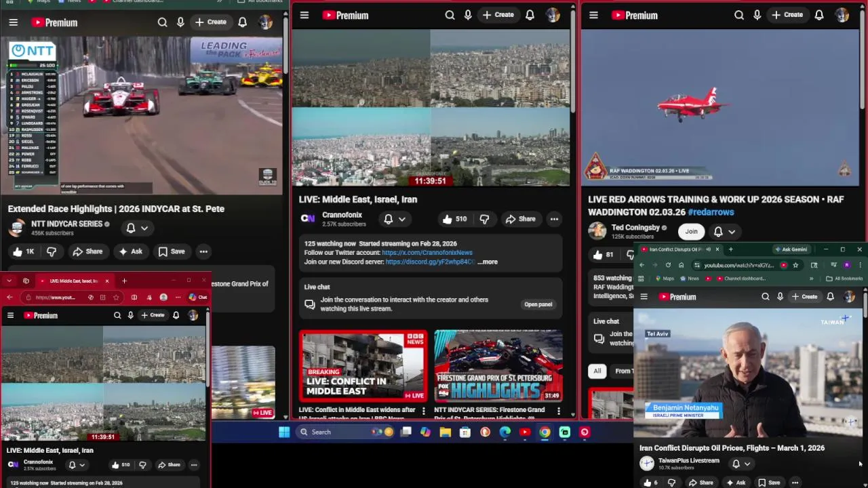Open the tab actions dropdown in the red browser

(9, 281)
